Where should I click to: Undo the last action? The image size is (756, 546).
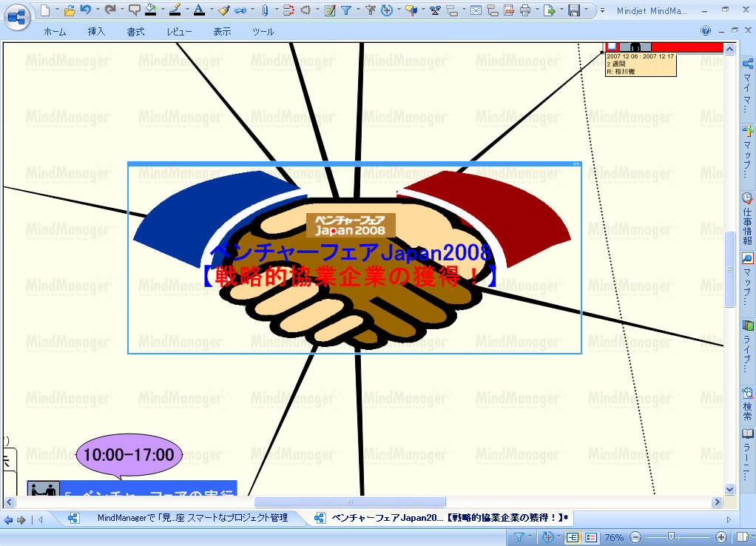point(86,10)
